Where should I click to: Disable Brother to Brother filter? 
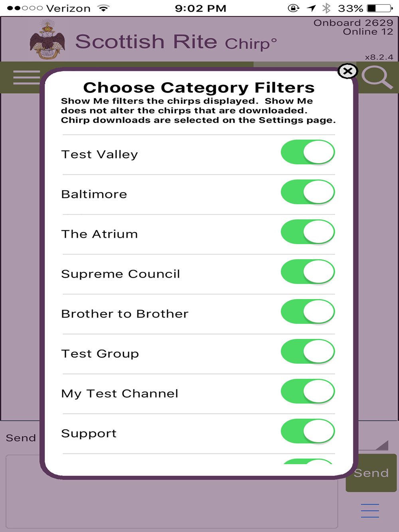point(307,312)
